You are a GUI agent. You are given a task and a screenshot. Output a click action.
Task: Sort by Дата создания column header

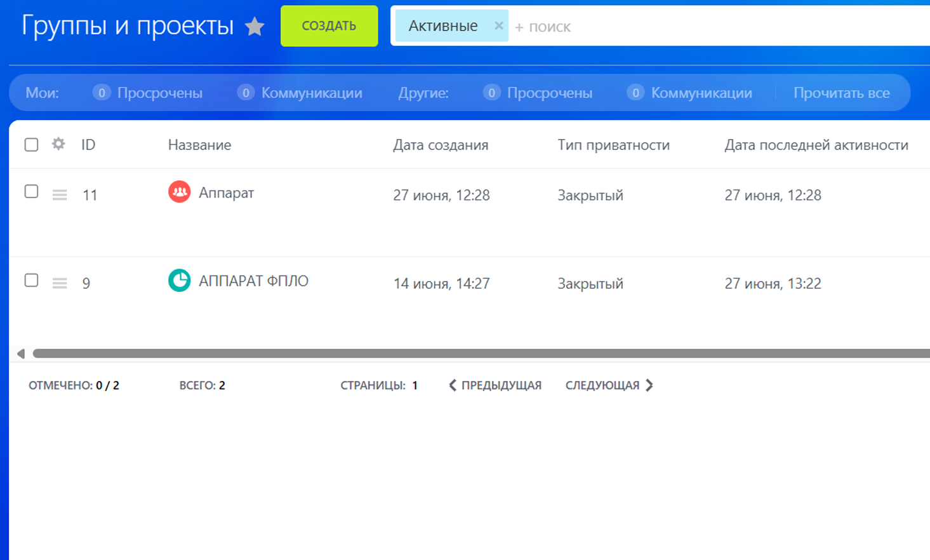[440, 145]
